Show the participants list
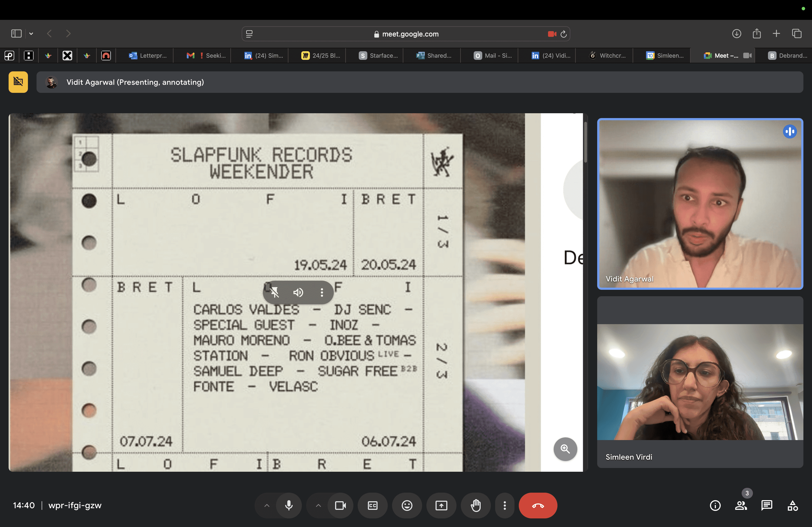This screenshot has width=812, height=527. click(741, 506)
